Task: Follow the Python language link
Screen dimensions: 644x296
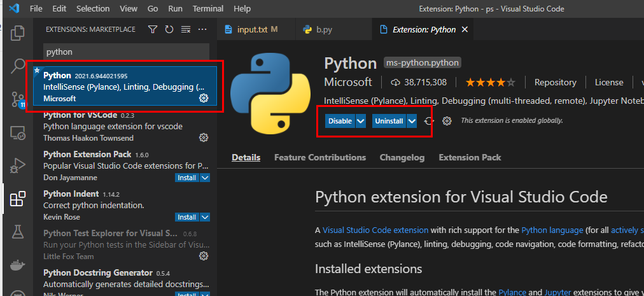Action: (552, 230)
